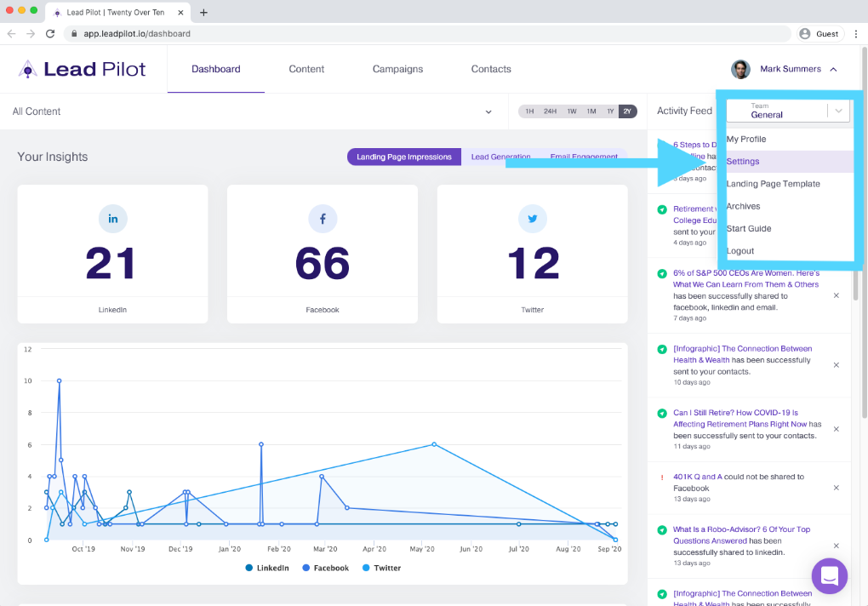Click the Your Insights heading
The height and width of the screenshot is (606, 868).
(x=53, y=157)
